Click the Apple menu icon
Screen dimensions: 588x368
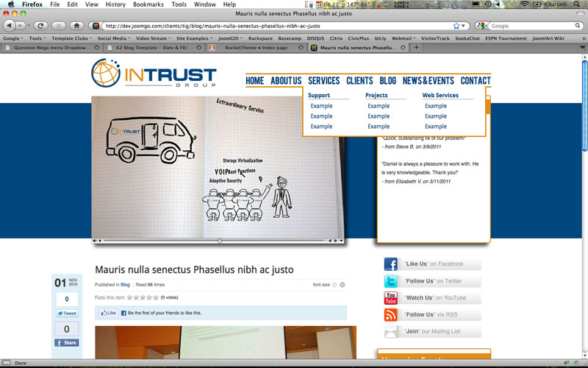tap(11, 4)
